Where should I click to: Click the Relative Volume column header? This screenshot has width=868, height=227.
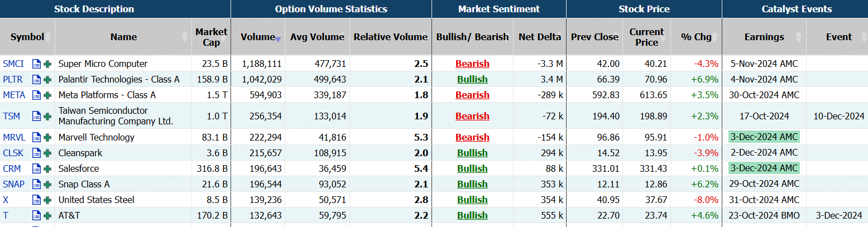tap(390, 37)
